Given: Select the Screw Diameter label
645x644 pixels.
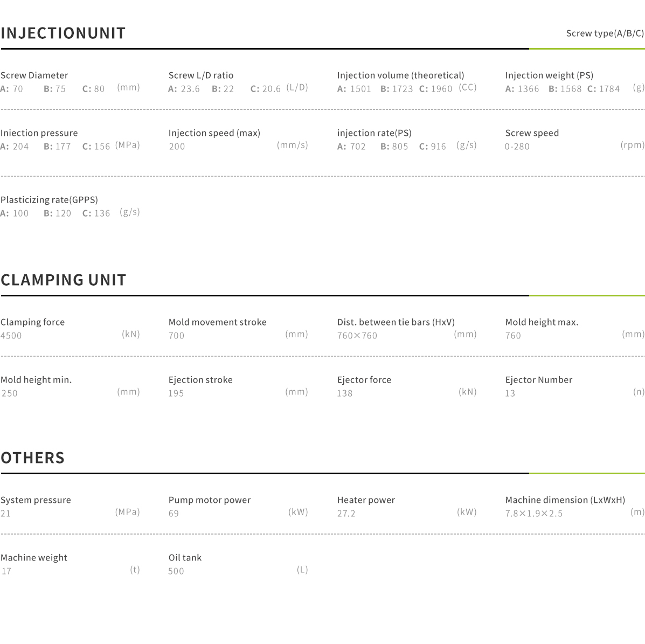Looking at the screenshot, I should pyautogui.click(x=34, y=75).
